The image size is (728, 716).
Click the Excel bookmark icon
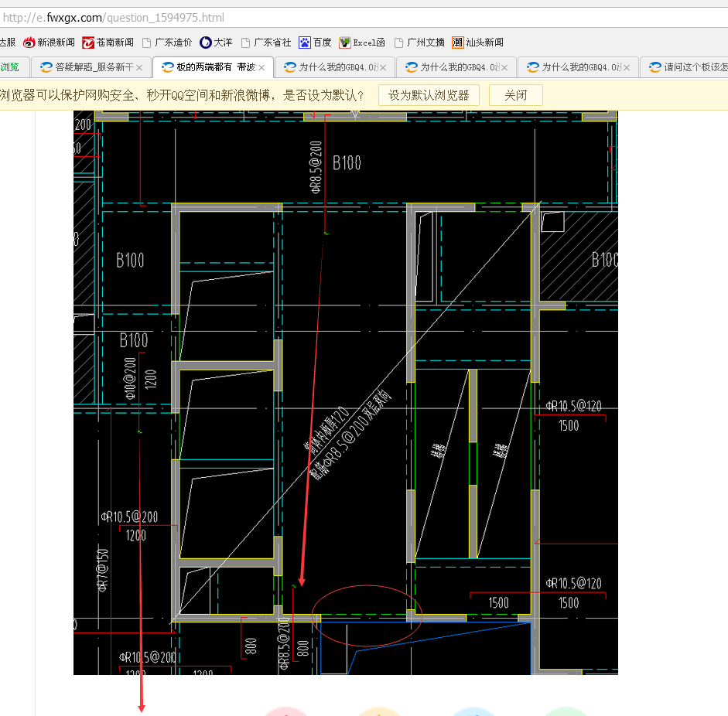coord(344,43)
